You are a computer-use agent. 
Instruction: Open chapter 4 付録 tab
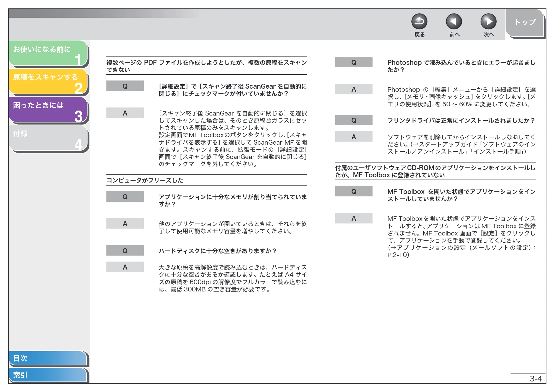pos(48,138)
